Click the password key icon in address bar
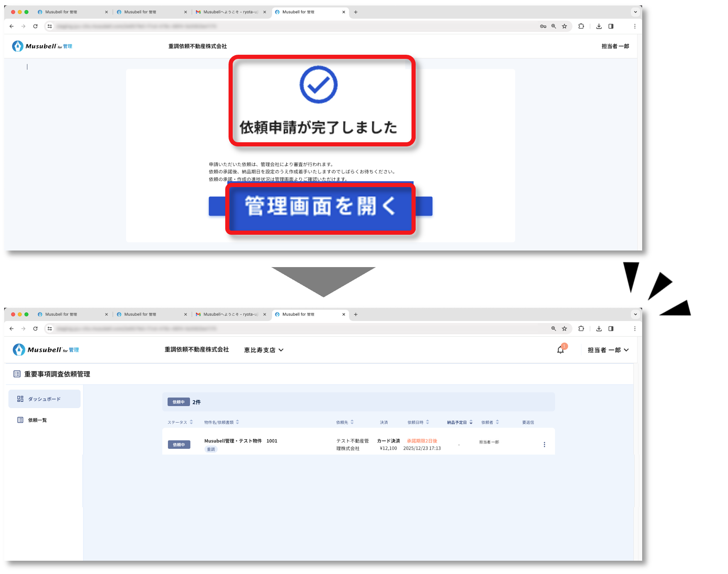The image size is (728, 574). [543, 26]
